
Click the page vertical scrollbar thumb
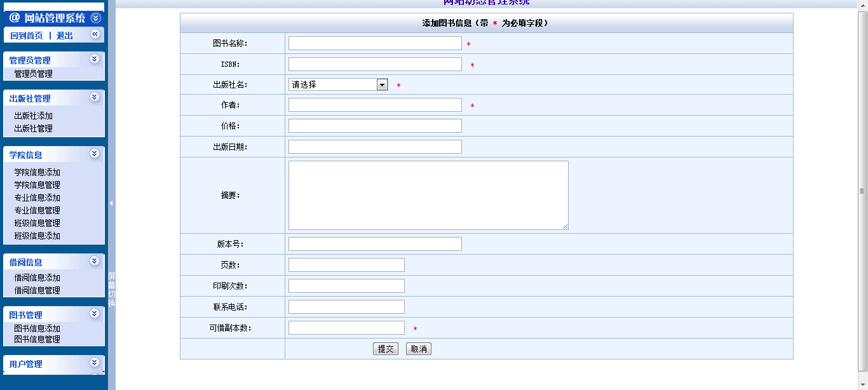pos(863,191)
